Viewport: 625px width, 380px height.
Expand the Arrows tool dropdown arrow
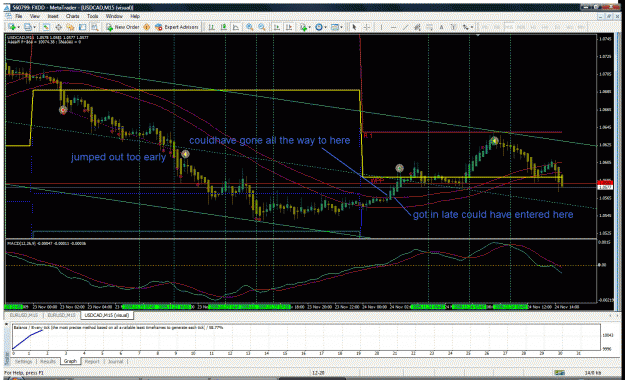coord(472,28)
